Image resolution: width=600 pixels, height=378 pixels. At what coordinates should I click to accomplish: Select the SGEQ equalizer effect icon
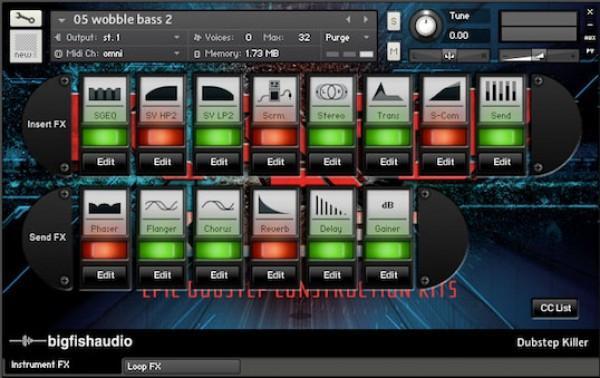click(x=105, y=93)
